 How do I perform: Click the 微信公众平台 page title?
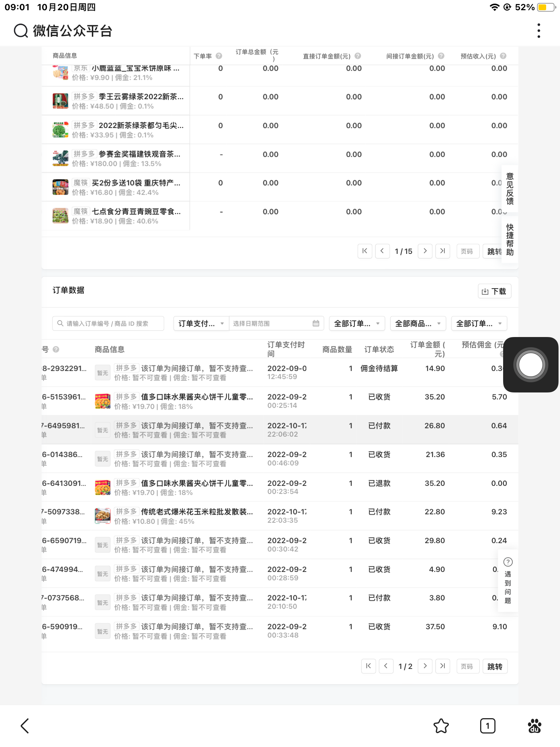click(73, 31)
